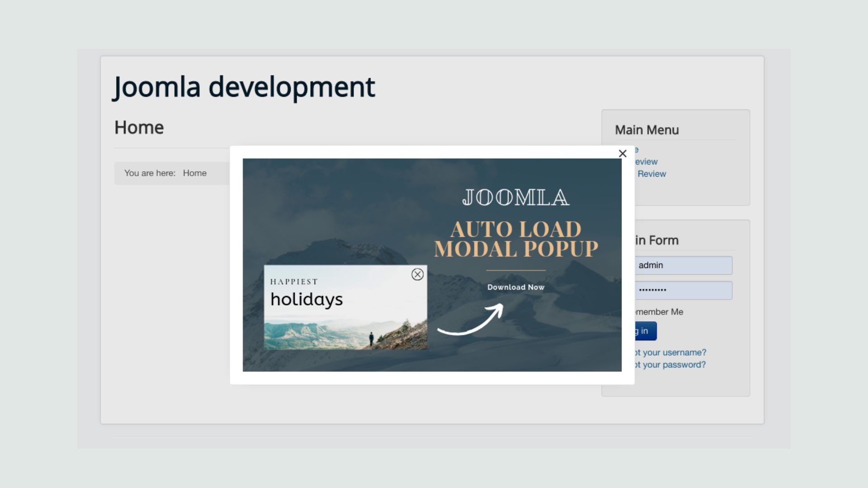Click the white curved arrow in the popup banner

(470, 319)
